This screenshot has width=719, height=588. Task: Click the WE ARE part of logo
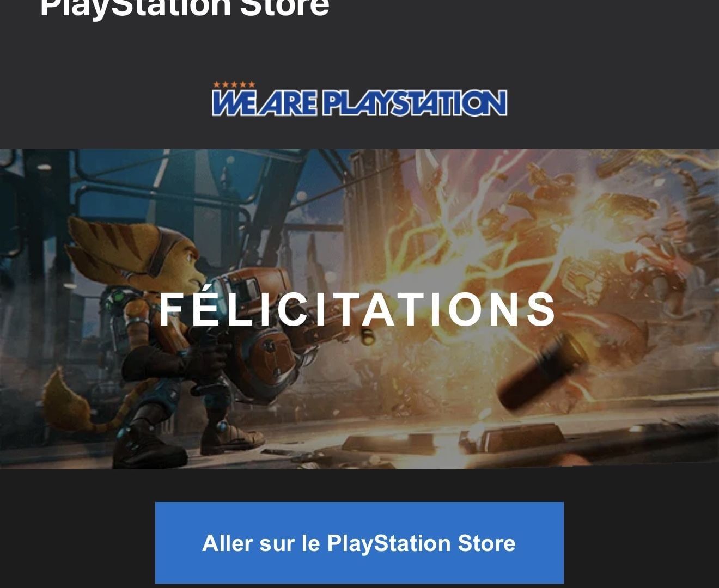pos(264,102)
